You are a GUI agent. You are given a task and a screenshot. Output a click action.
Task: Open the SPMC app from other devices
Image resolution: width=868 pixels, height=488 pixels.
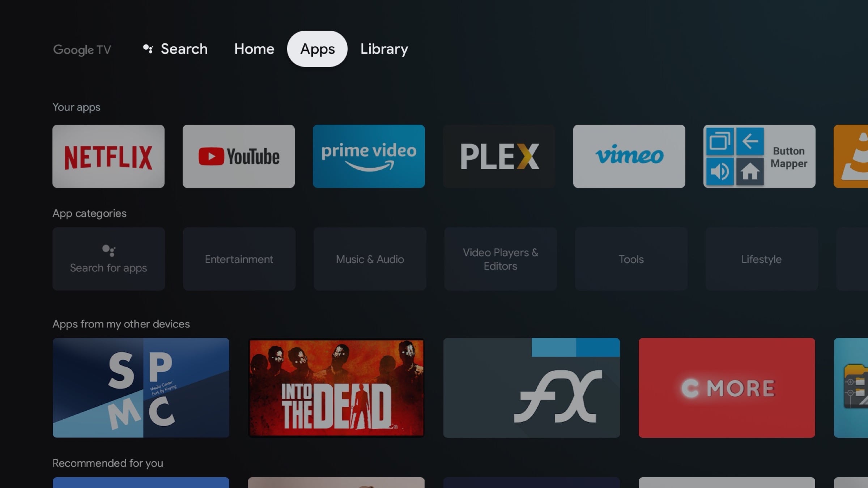(141, 388)
